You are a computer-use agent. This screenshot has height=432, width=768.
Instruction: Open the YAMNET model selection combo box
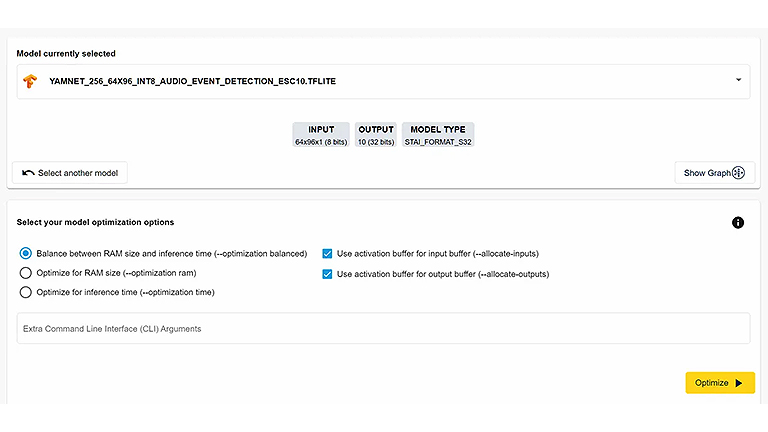(380, 81)
